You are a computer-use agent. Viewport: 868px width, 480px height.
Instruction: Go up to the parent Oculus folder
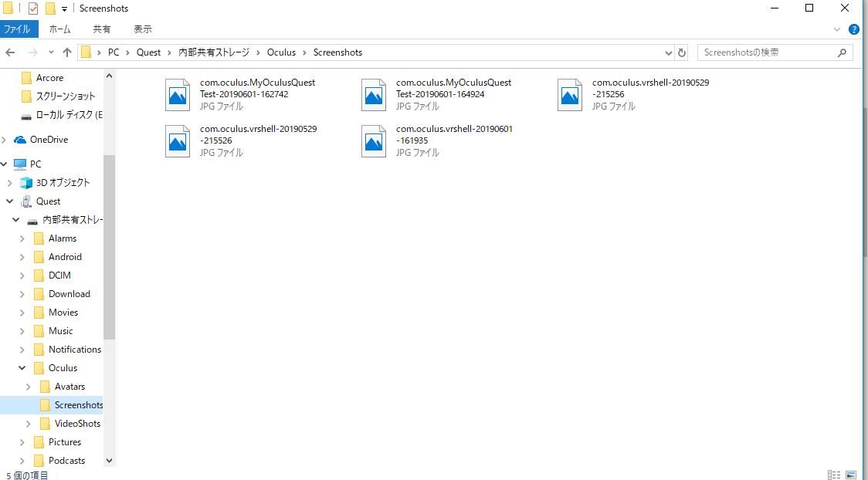[68, 52]
